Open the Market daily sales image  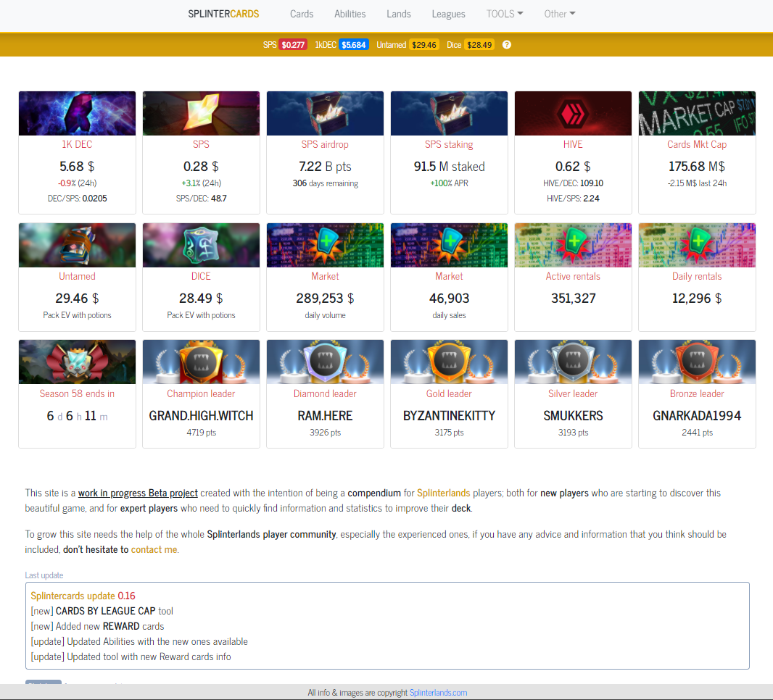coord(449,246)
